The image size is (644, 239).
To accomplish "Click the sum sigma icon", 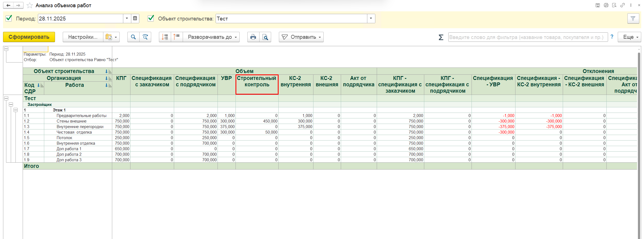I will coord(441,37).
